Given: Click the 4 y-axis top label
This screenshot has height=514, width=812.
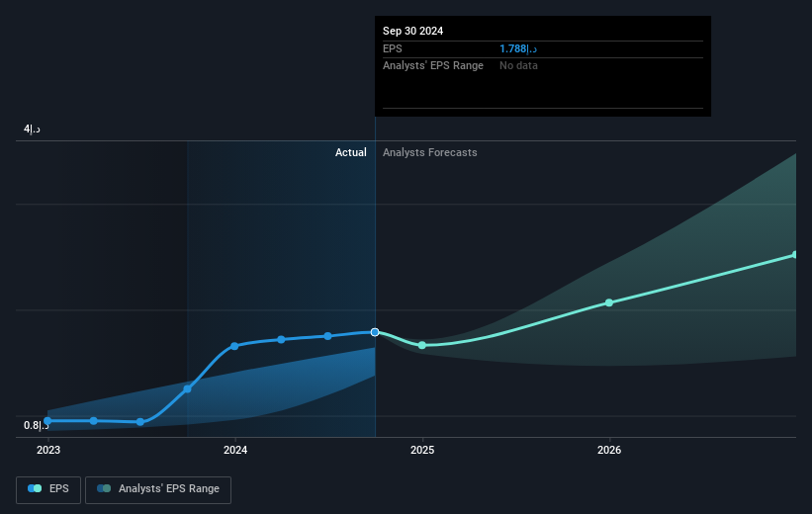Looking at the screenshot, I should pyautogui.click(x=32, y=128).
